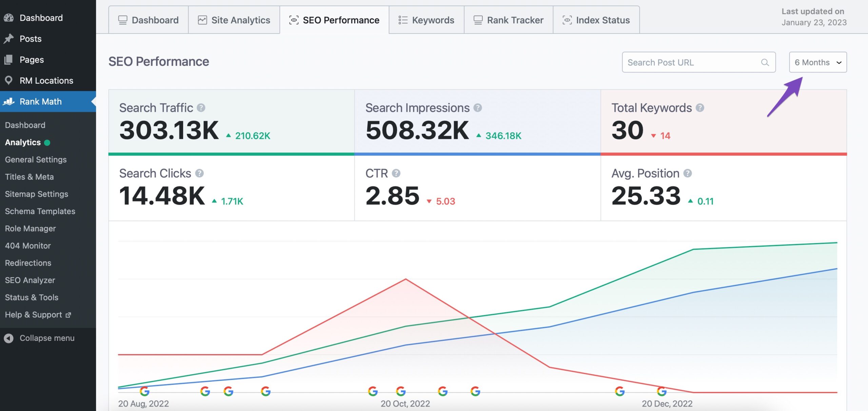Toggle the Search Clicks question mark

(x=200, y=174)
